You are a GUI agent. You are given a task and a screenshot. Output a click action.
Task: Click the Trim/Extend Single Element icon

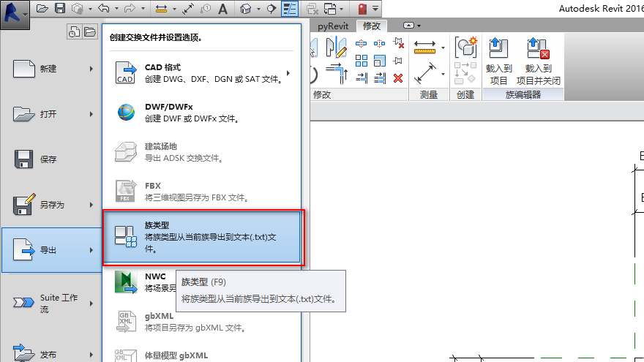point(362,78)
